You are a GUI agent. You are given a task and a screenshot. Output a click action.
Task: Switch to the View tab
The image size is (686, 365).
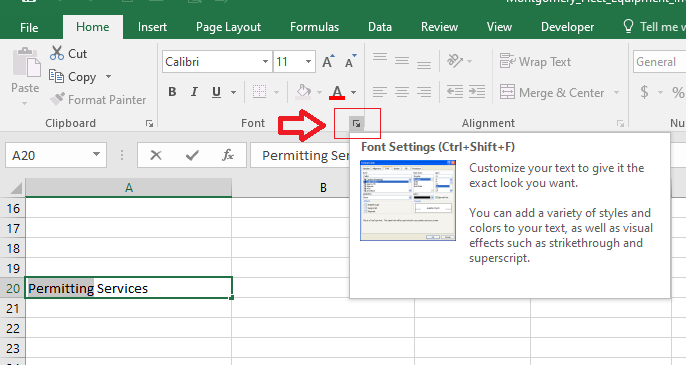[x=499, y=27]
